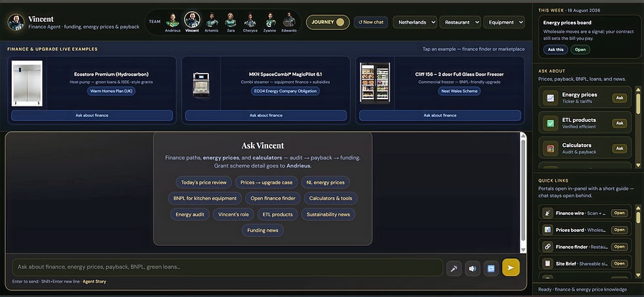Screen dimensions: 644x297
Task: Click the Agent Story link
Action: pos(95,282)
